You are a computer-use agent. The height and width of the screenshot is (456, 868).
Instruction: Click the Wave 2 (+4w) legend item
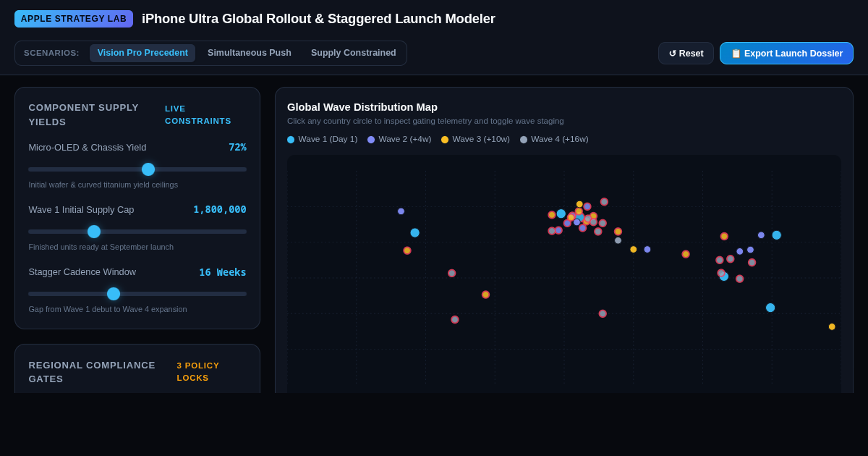399,140
